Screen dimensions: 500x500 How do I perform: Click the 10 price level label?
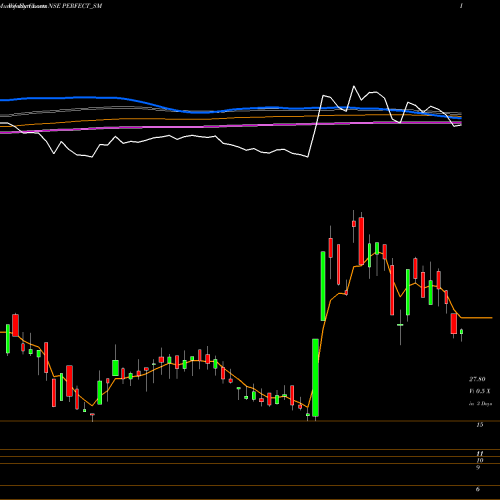pyautogui.click(x=480, y=460)
